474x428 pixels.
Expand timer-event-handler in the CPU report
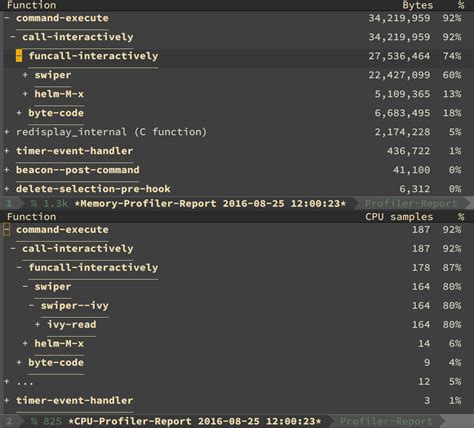pyautogui.click(x=7, y=400)
